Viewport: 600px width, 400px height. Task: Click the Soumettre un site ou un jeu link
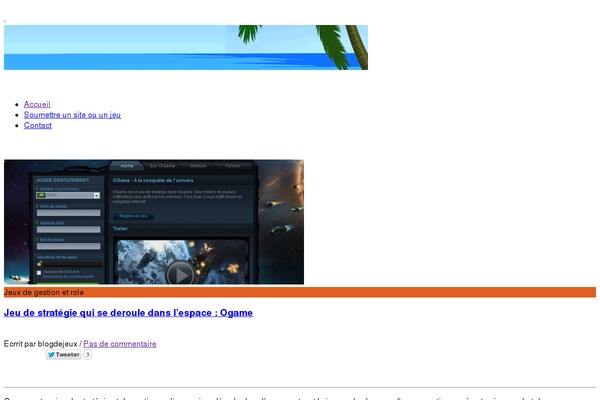pos(72,115)
